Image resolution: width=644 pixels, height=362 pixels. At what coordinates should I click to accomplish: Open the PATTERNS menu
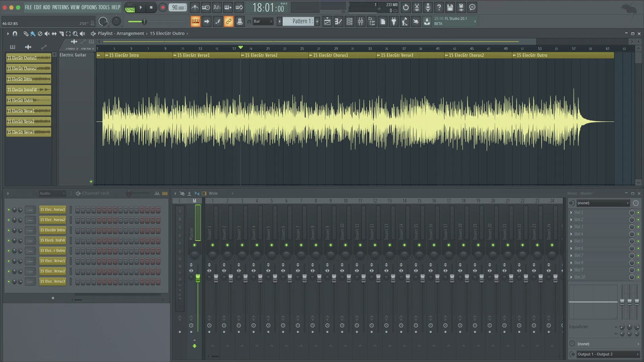[60, 7]
